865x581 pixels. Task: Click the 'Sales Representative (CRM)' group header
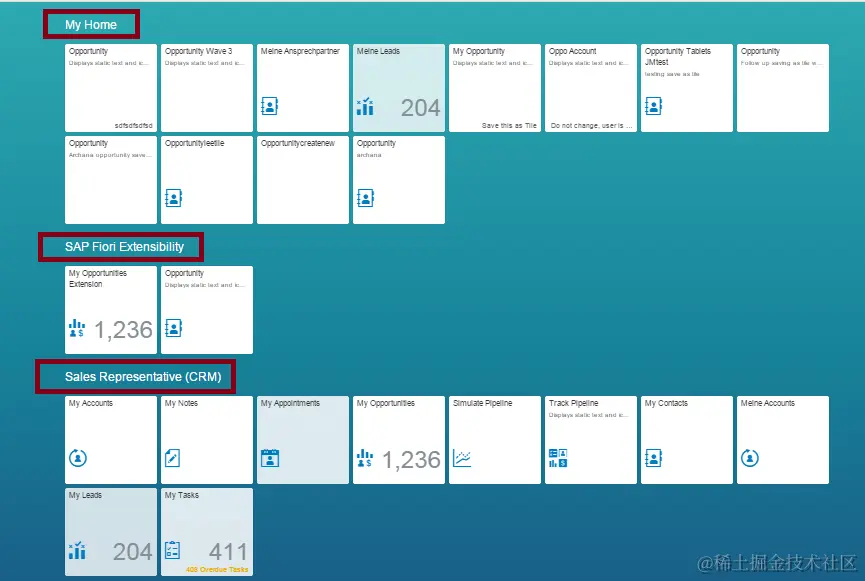pos(143,377)
